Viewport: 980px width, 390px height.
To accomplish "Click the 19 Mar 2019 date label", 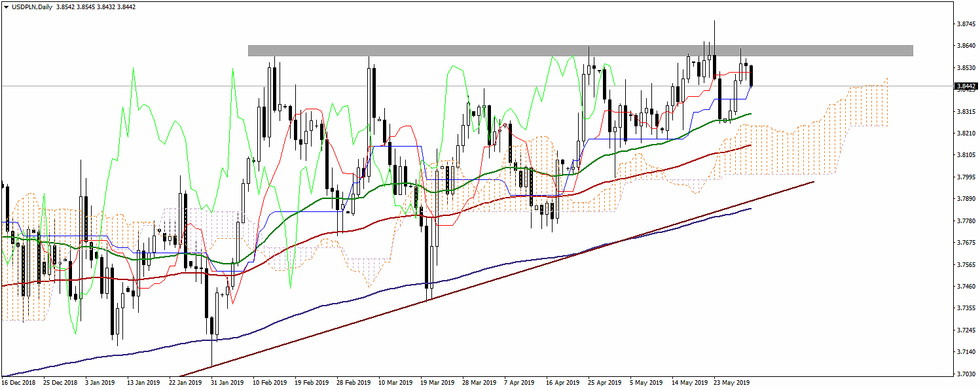I will (437, 382).
